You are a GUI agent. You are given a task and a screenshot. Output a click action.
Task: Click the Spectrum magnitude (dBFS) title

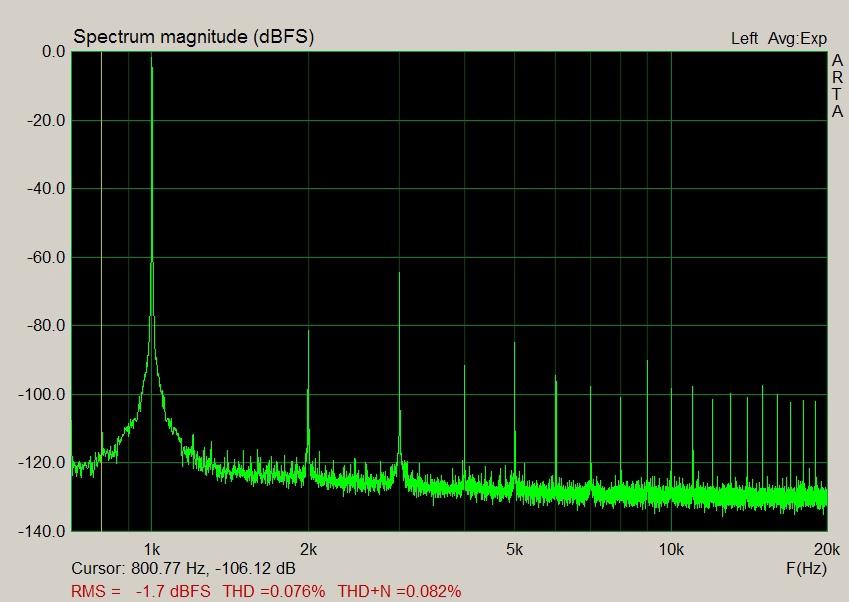(x=194, y=37)
